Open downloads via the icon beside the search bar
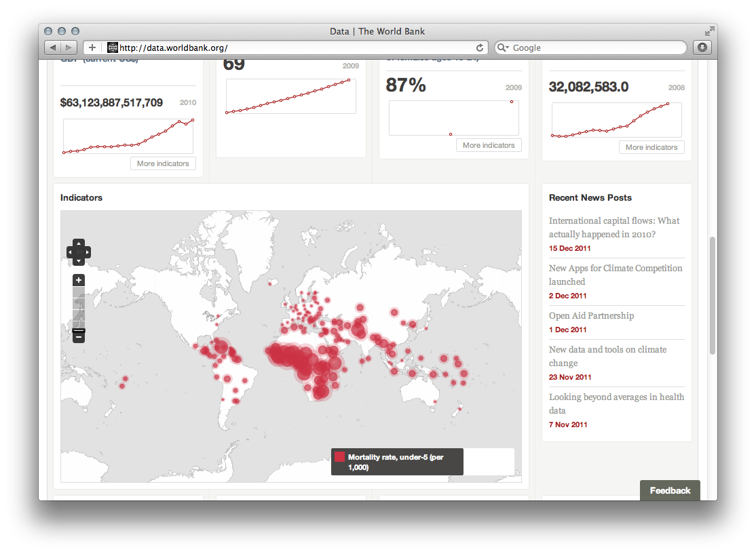 coord(702,47)
